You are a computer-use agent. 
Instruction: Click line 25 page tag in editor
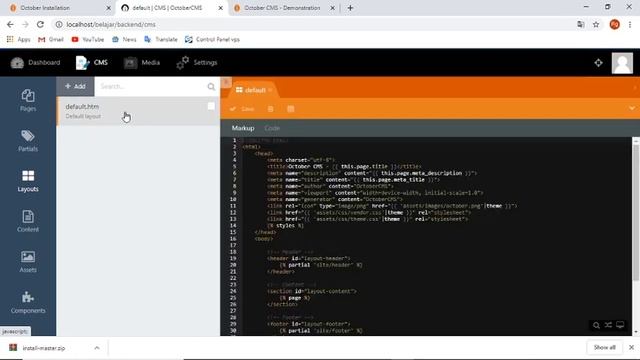pyautogui.click(x=295, y=298)
